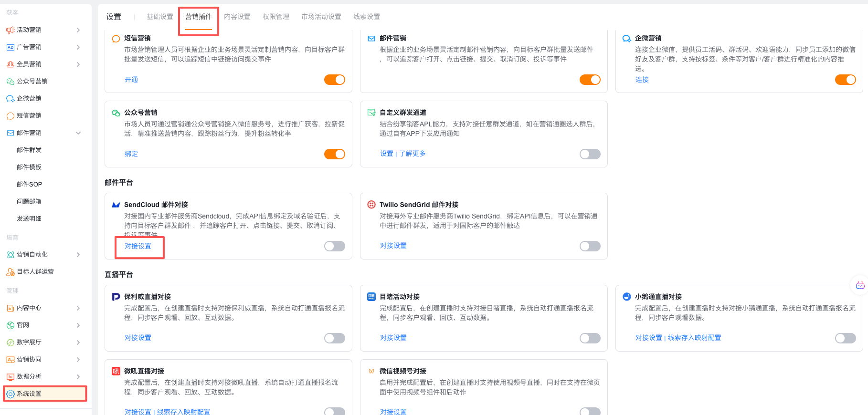Switch to the 内容设置 tab
The width and height of the screenshot is (868, 415).
click(x=237, y=17)
